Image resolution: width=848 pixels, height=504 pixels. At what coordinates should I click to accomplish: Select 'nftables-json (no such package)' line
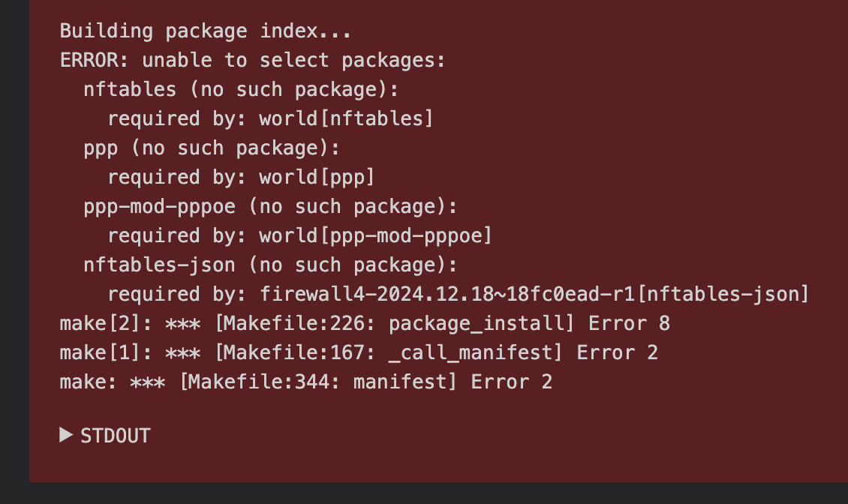(270, 265)
